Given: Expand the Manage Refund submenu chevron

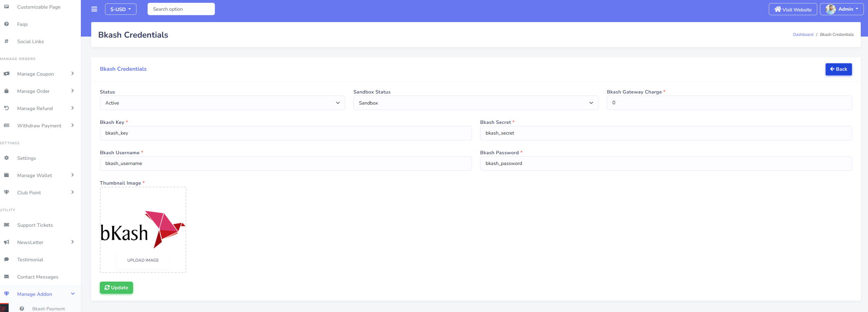Looking at the screenshot, I should click(73, 108).
